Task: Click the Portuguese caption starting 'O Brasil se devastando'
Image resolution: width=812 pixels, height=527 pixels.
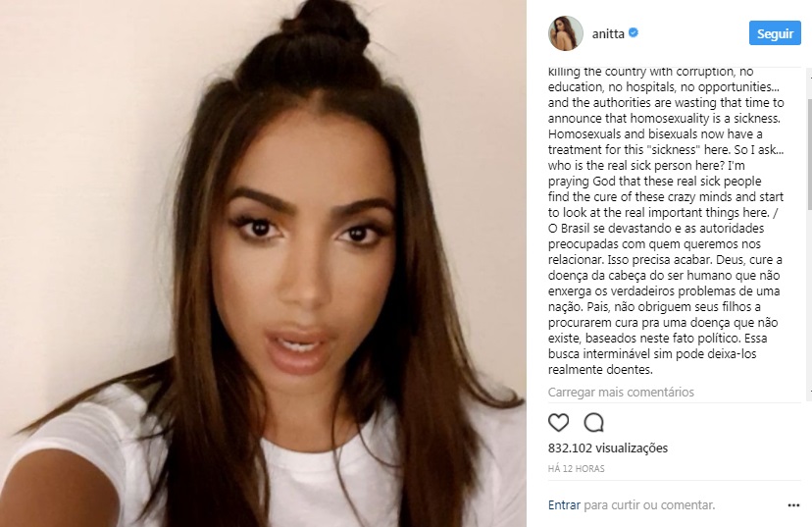Action: click(666, 299)
